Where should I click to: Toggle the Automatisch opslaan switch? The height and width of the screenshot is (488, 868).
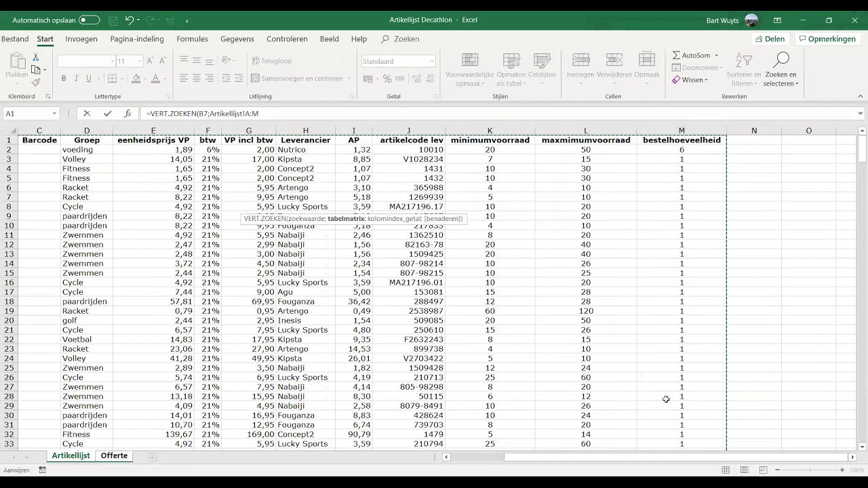pyautogui.click(x=89, y=20)
